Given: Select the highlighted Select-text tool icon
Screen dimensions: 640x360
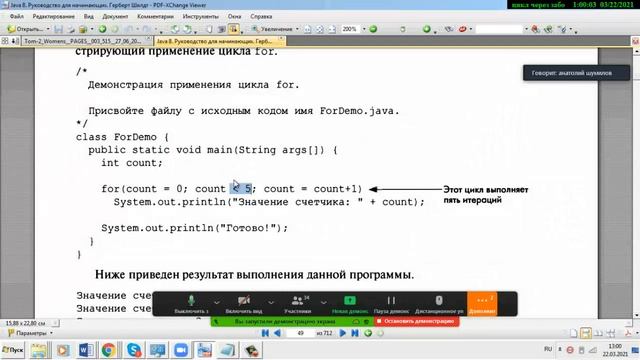Looking at the screenshot, I should click(233, 29).
